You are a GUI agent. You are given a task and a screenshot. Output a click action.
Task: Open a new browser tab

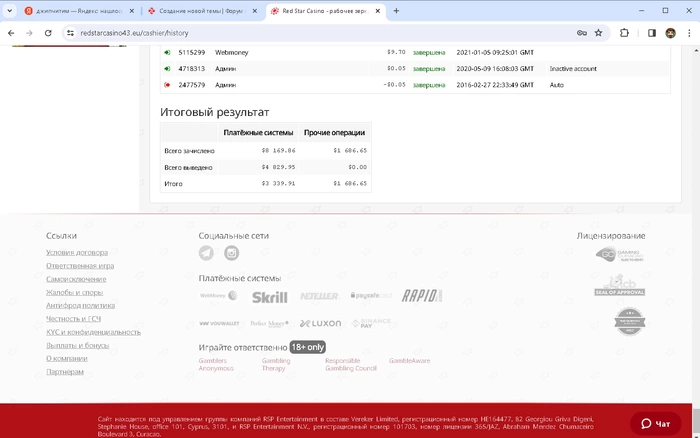coord(396,11)
